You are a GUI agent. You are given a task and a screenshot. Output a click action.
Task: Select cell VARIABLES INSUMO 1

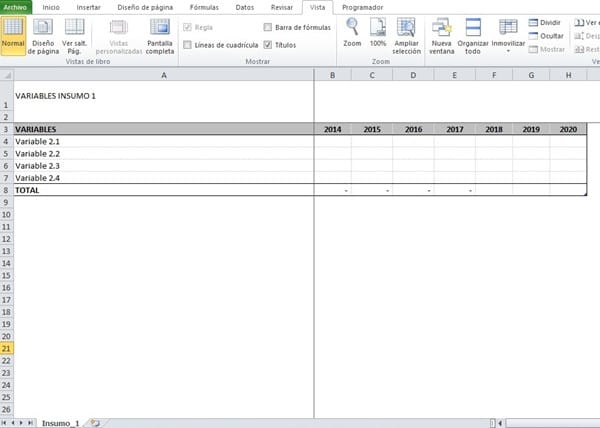[x=164, y=96]
